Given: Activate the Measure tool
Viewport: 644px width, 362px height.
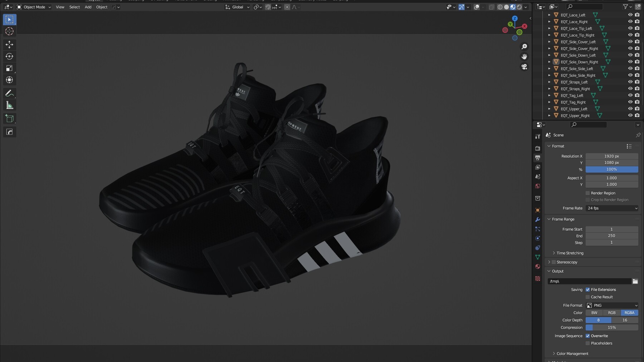Looking at the screenshot, I should point(9,105).
